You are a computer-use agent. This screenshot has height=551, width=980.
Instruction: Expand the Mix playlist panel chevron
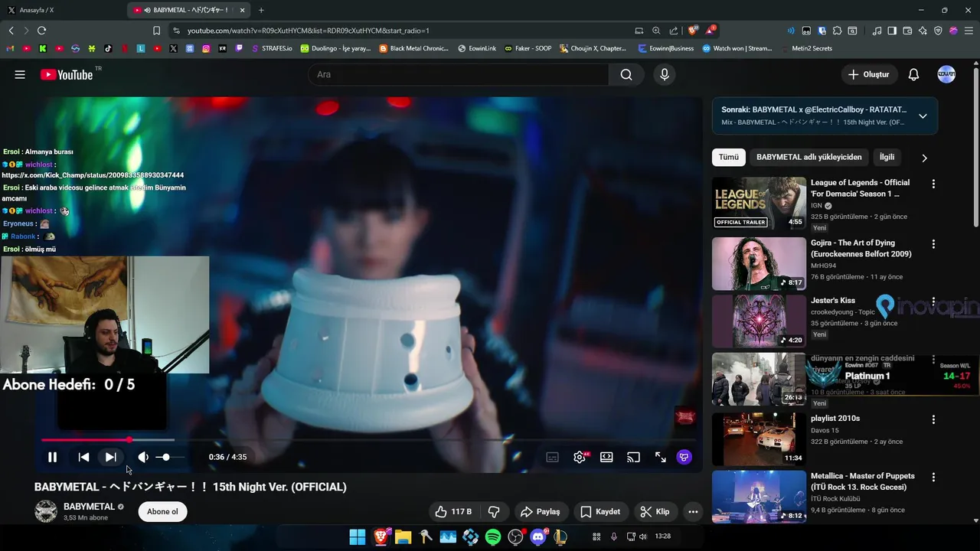point(923,116)
